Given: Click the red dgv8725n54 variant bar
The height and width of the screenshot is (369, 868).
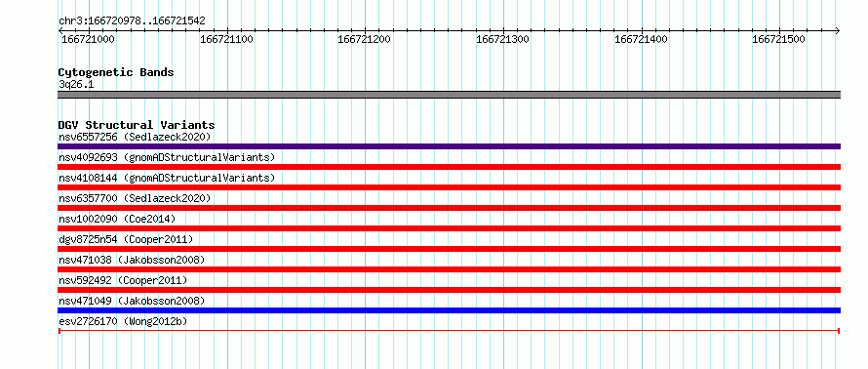Looking at the screenshot, I should pyautogui.click(x=449, y=249).
